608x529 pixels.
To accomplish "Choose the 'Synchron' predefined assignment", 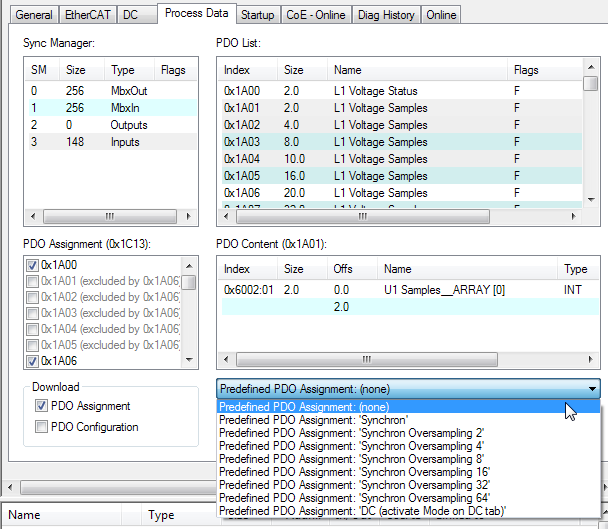I will click(x=408, y=420).
